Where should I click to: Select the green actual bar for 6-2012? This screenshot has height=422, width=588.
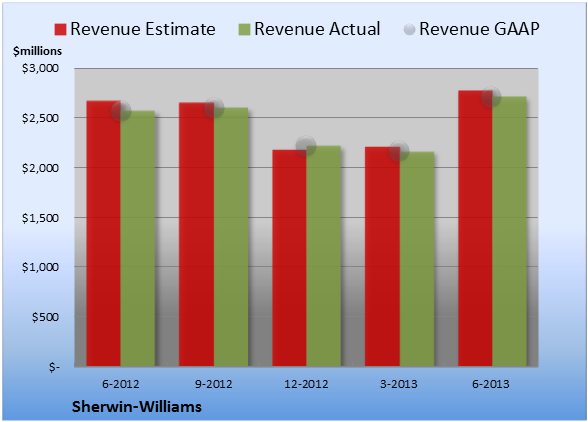click(x=138, y=239)
